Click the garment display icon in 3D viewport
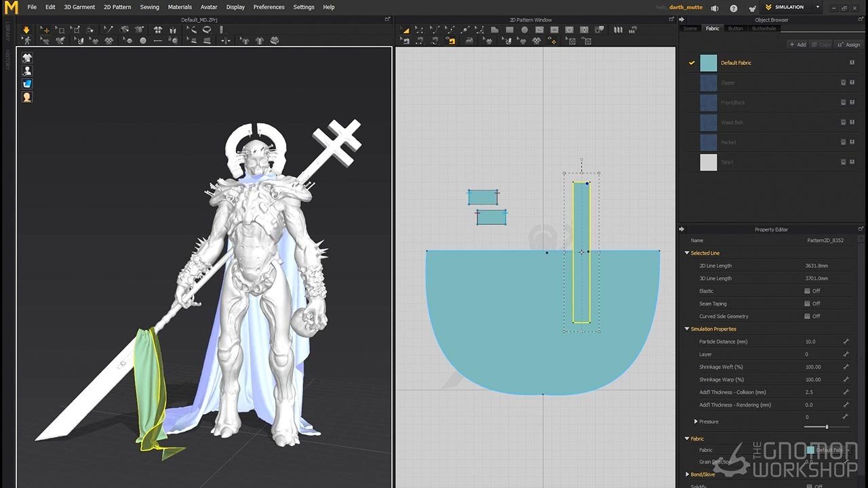 coord(27,58)
